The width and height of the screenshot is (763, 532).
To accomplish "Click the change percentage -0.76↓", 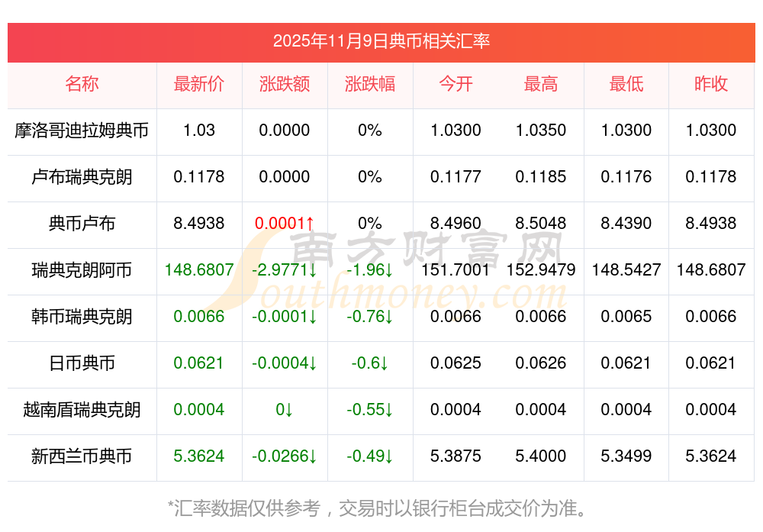I will [x=370, y=317].
